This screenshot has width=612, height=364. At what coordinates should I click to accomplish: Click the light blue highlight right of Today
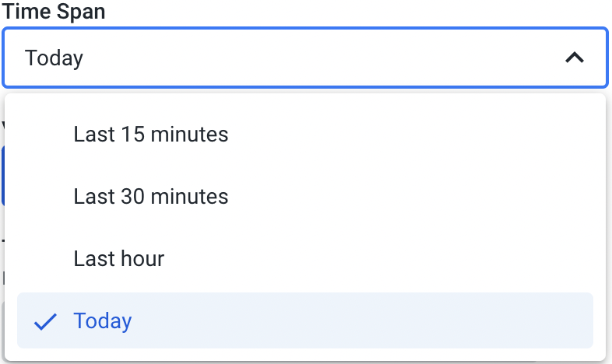click(363, 320)
